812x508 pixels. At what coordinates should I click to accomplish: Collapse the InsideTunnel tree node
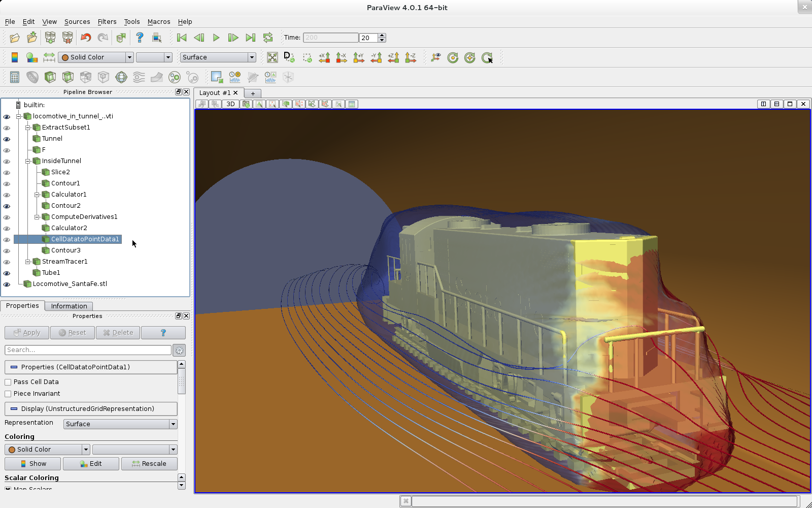pyautogui.click(x=28, y=161)
